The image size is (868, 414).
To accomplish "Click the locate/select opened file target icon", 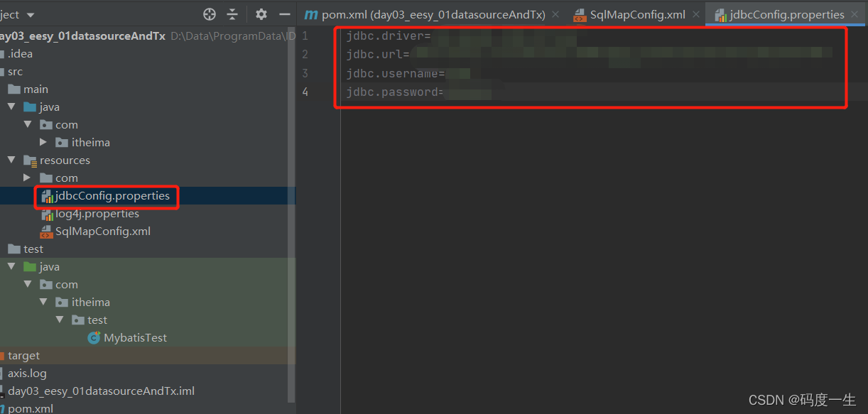I will (209, 14).
